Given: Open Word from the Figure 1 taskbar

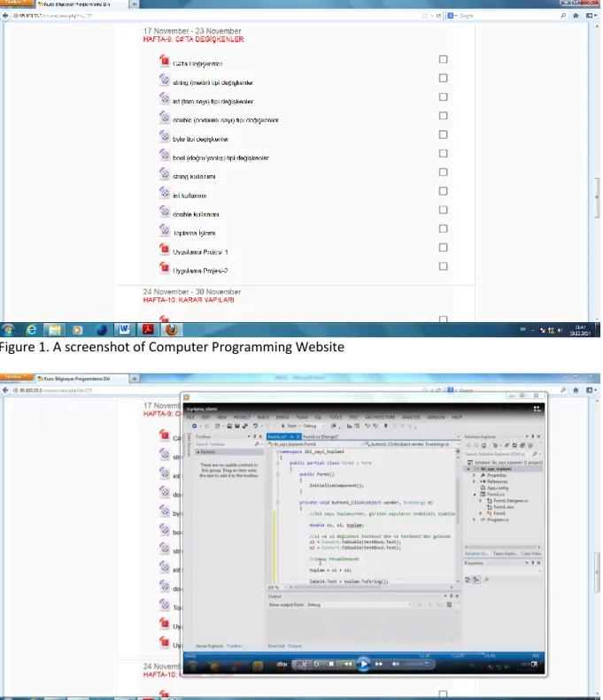Looking at the screenshot, I should (124, 330).
